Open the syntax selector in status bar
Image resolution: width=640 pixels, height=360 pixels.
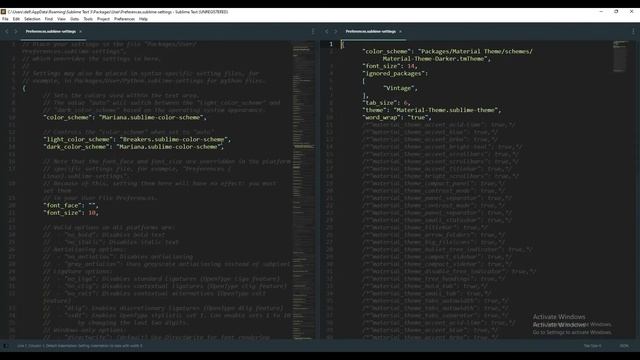pyautogui.click(x=624, y=346)
